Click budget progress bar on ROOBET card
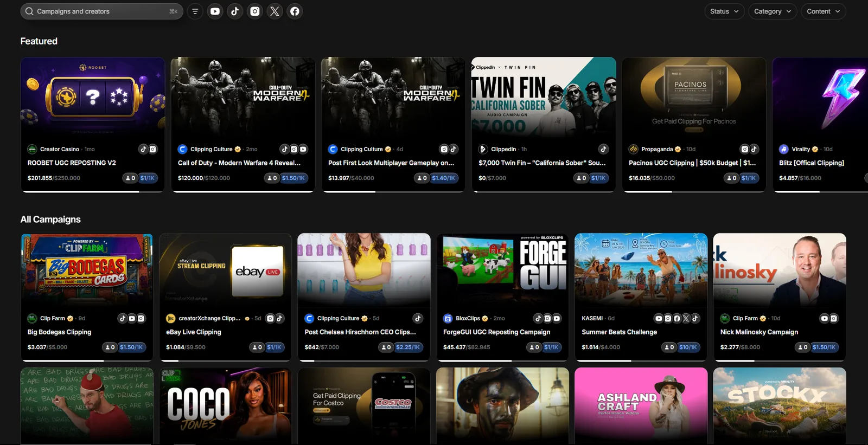 coord(93,191)
